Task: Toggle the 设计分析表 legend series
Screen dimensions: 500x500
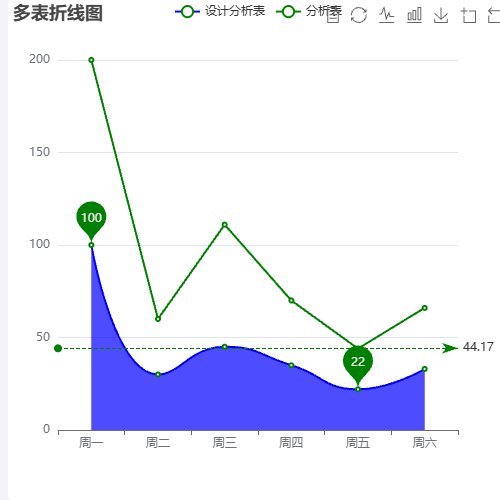Action: pyautogui.click(x=220, y=12)
